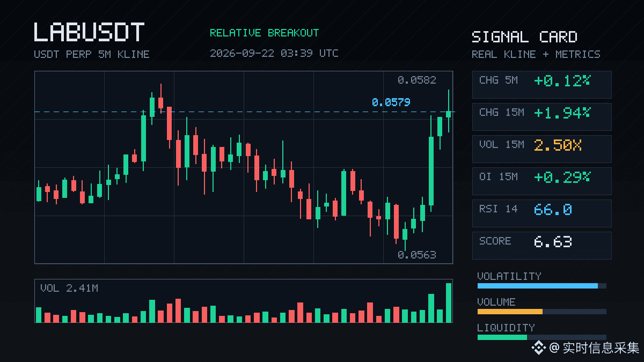Click the LABUSDT symbol title
Screen dimensions: 644x362
pyautogui.click(x=89, y=32)
